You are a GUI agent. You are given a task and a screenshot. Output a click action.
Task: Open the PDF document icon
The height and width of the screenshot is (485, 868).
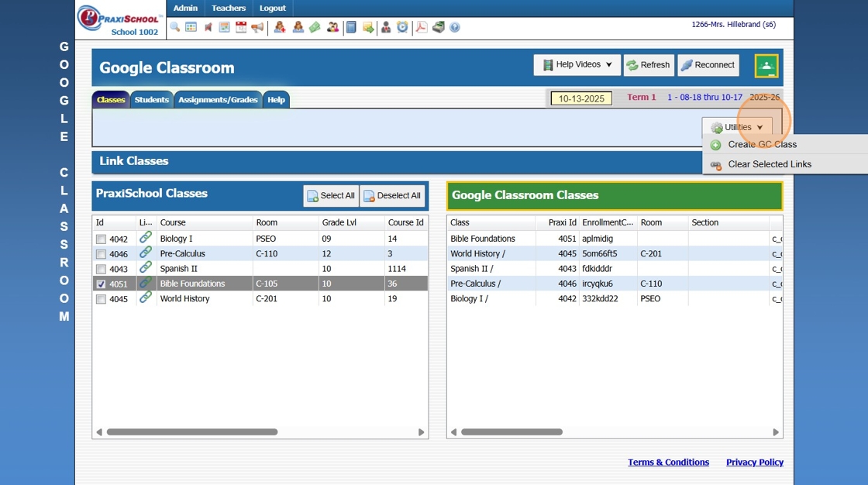coord(422,27)
